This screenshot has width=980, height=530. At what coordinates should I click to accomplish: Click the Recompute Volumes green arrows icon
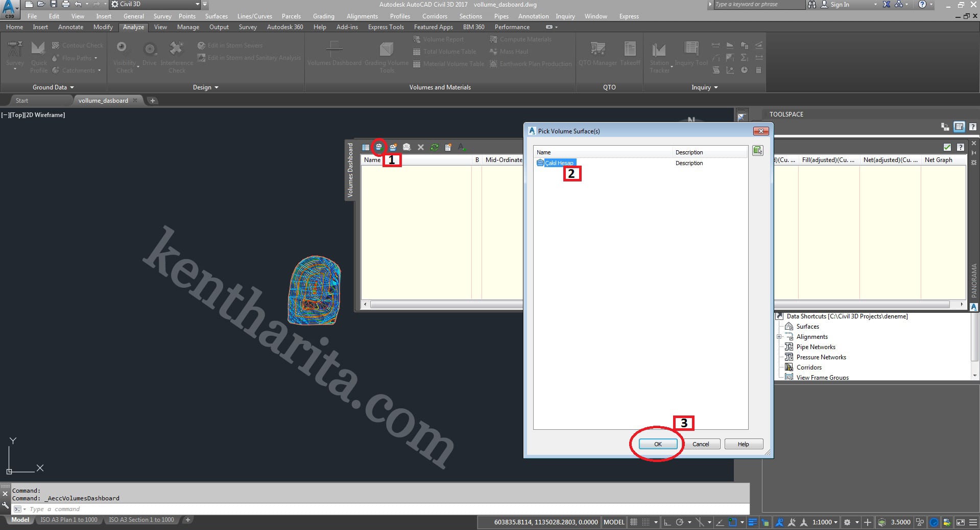[x=434, y=147]
